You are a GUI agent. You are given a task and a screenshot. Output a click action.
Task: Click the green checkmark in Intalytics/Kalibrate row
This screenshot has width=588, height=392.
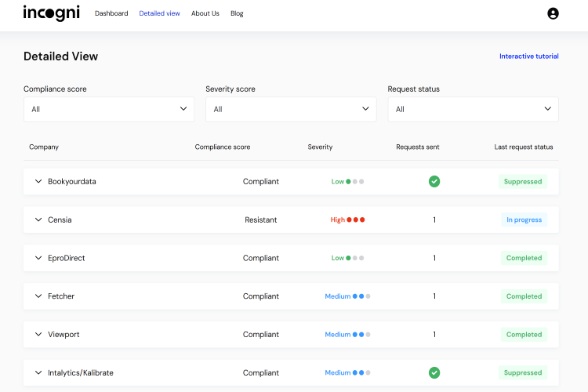434,373
